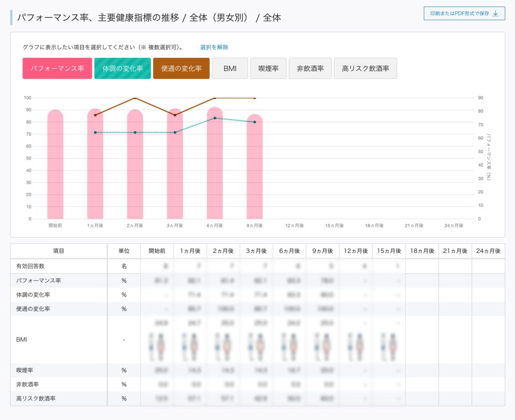515x420 pixels.
Task: Click the 18ヵ月後 table column header
Action: coord(422,251)
